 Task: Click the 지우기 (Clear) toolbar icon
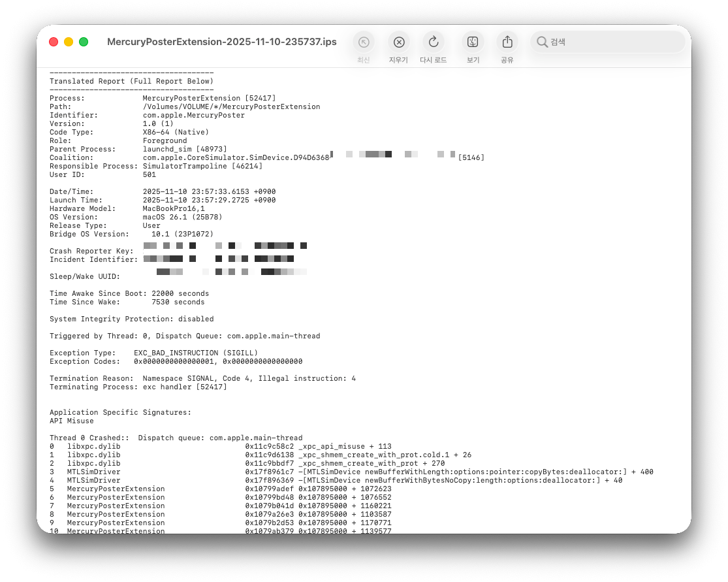coord(399,42)
